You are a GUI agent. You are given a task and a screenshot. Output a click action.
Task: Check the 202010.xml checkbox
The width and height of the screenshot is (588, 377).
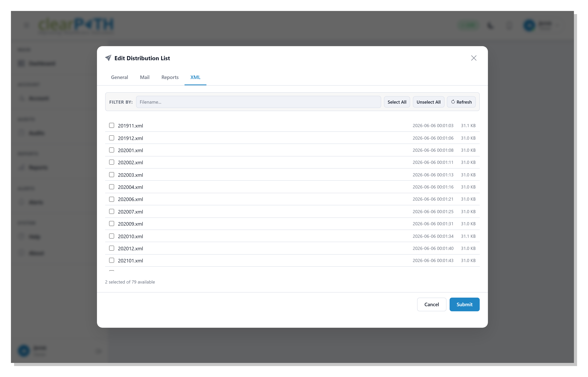coord(112,236)
